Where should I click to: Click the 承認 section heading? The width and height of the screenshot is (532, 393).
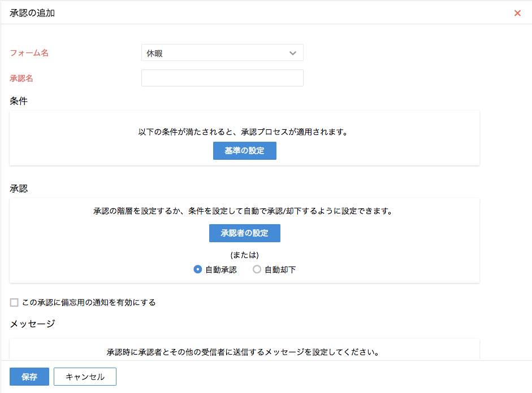[x=19, y=189]
